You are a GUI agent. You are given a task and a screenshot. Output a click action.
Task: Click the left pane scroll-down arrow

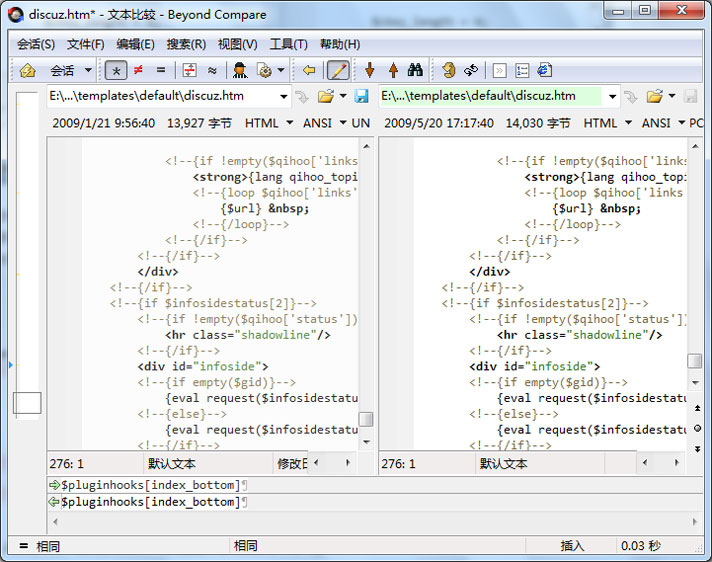click(366, 441)
